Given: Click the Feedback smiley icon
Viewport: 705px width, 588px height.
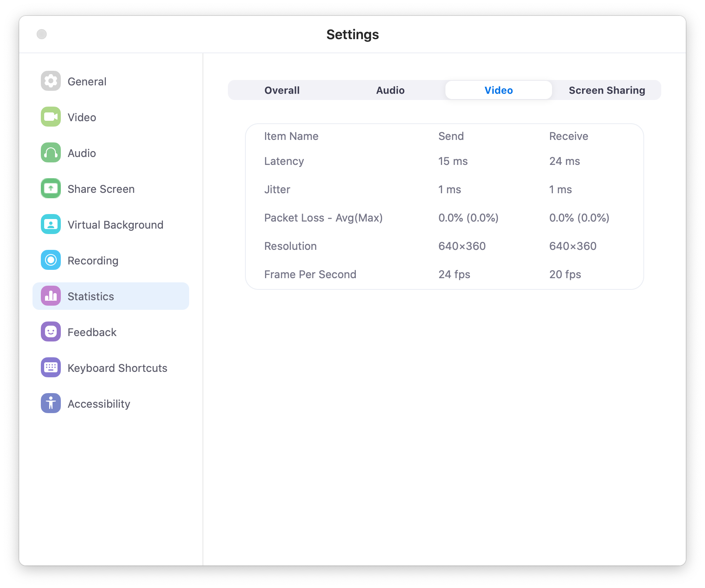Looking at the screenshot, I should click(x=51, y=331).
